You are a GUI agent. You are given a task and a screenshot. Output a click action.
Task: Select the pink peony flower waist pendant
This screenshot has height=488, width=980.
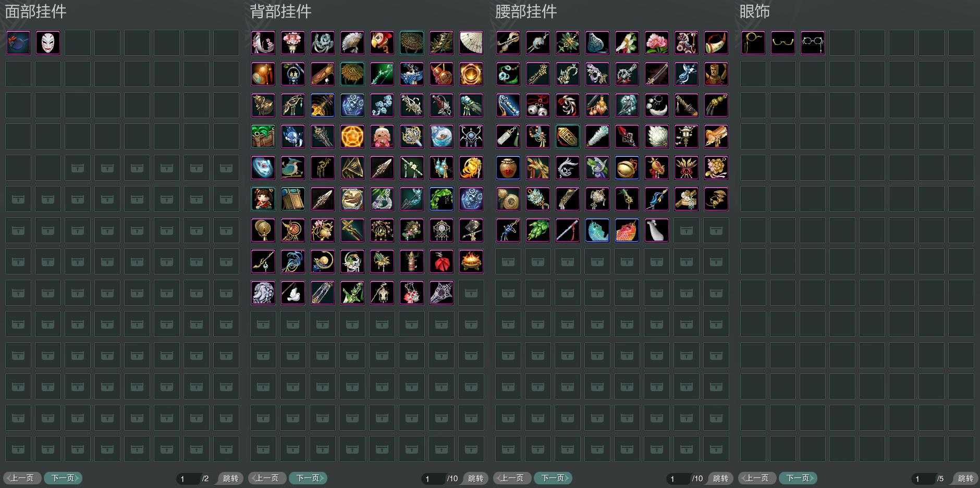657,43
